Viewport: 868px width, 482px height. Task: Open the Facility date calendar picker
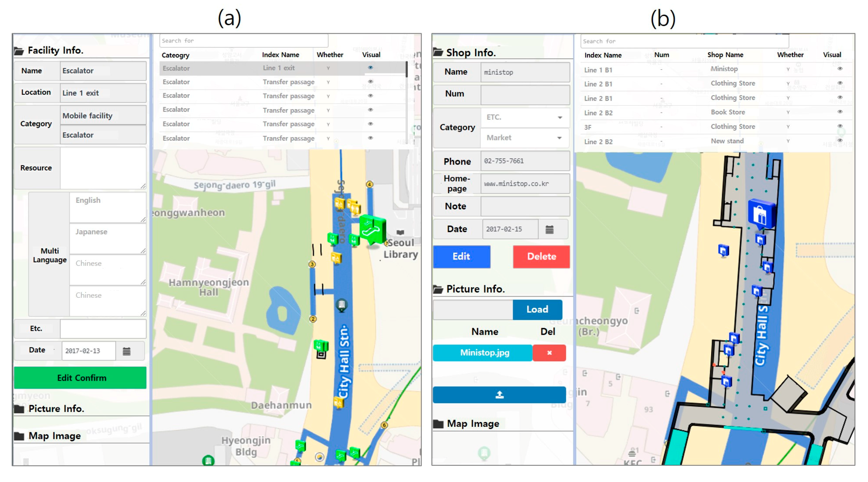(126, 351)
